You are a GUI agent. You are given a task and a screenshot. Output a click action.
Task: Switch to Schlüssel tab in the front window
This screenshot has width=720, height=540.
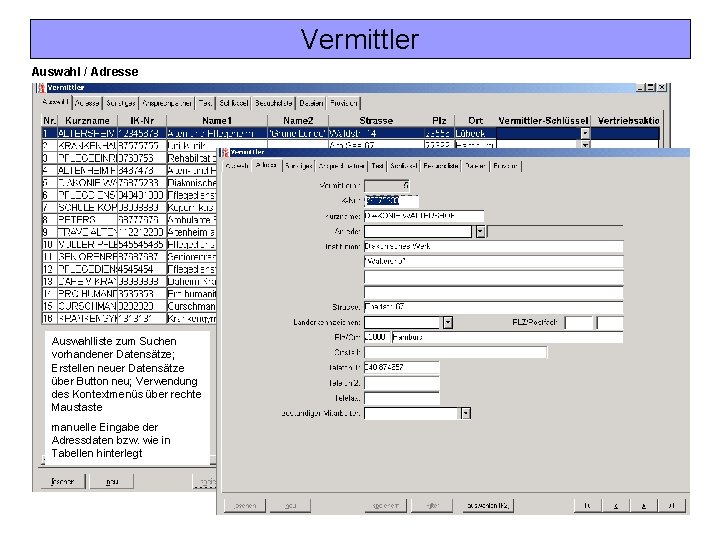(x=404, y=166)
